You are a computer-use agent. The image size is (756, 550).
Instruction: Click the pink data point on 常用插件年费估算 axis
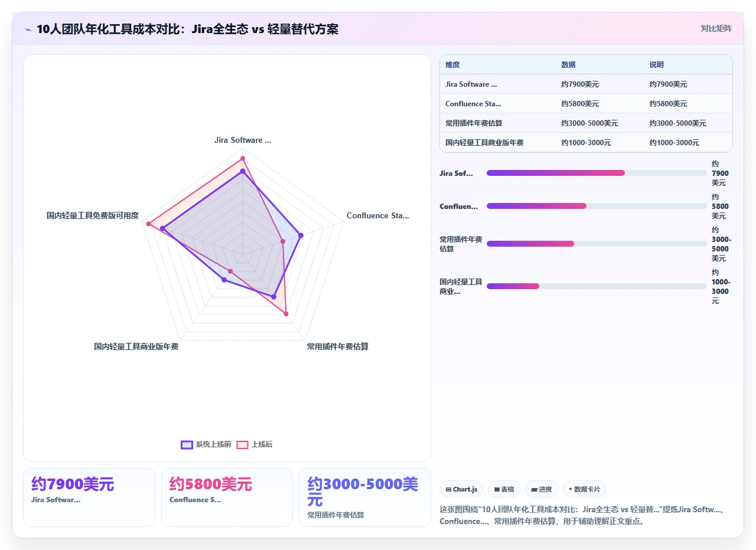(286, 314)
